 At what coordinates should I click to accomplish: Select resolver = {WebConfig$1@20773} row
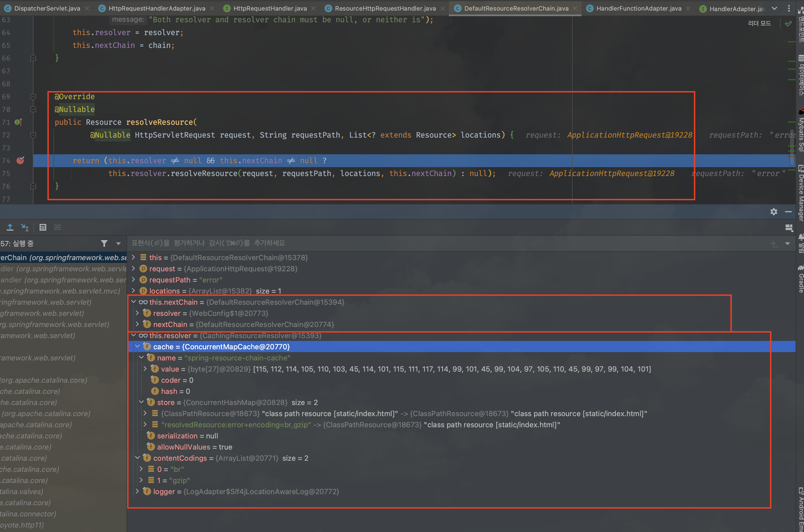(x=462, y=313)
